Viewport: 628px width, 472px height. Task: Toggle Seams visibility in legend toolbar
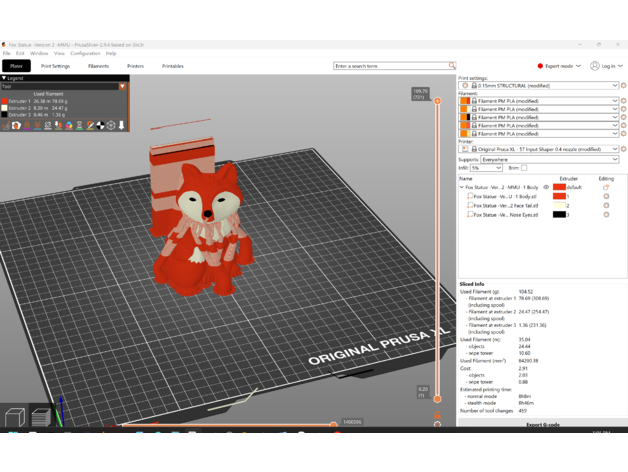click(48, 126)
